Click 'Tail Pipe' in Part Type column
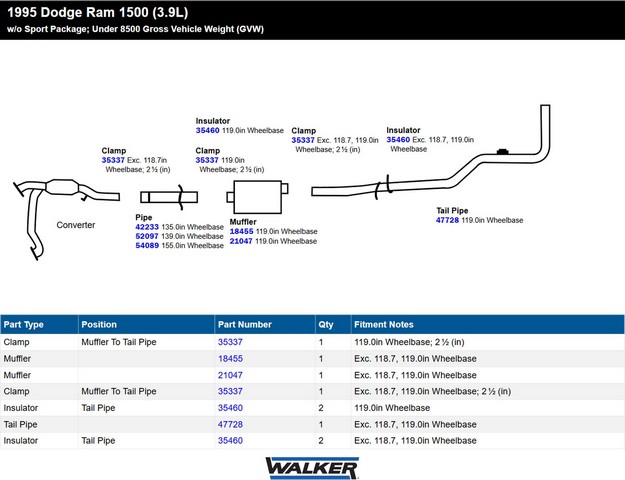Image resolution: width=625 pixels, height=480 pixels. point(20,424)
